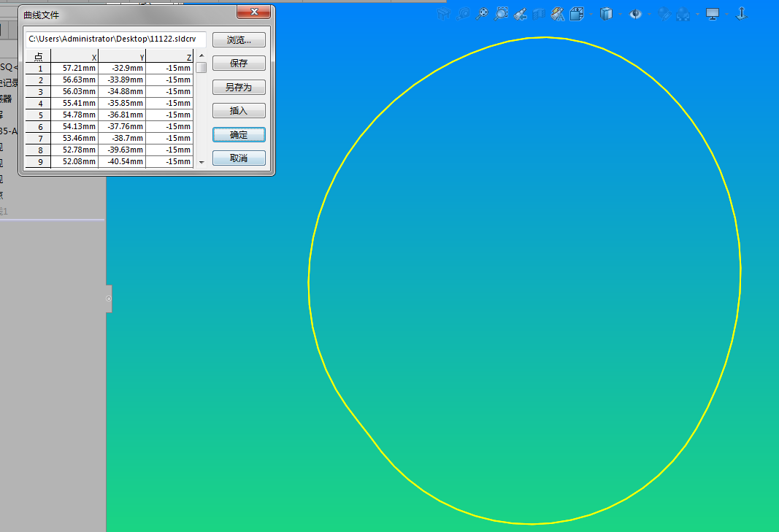The width and height of the screenshot is (779, 532).
Task: Click Y cell -36.81mm
Action: (x=122, y=115)
